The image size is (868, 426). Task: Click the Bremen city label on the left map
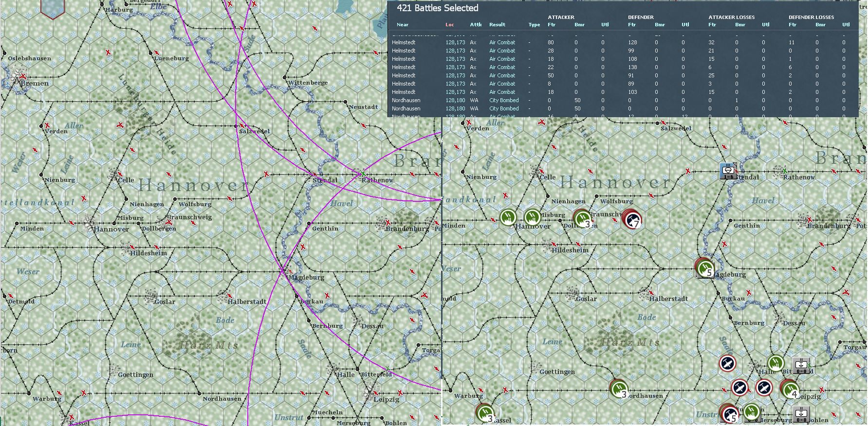point(35,83)
